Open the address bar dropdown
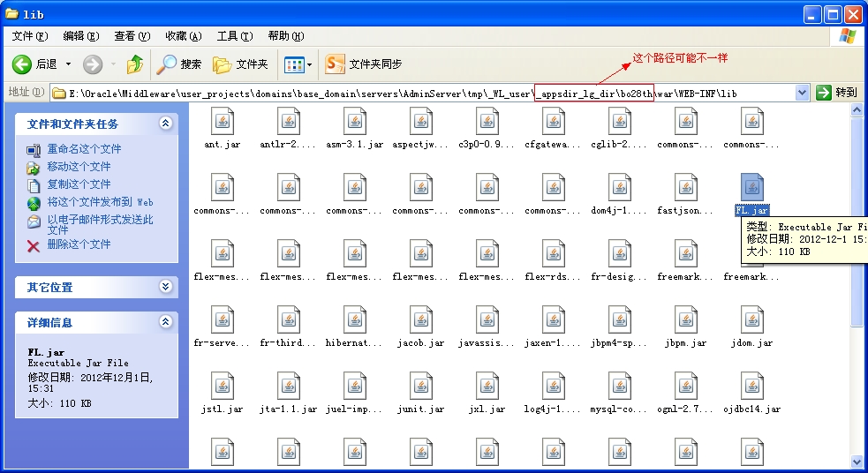This screenshot has height=473, width=868. pos(802,93)
